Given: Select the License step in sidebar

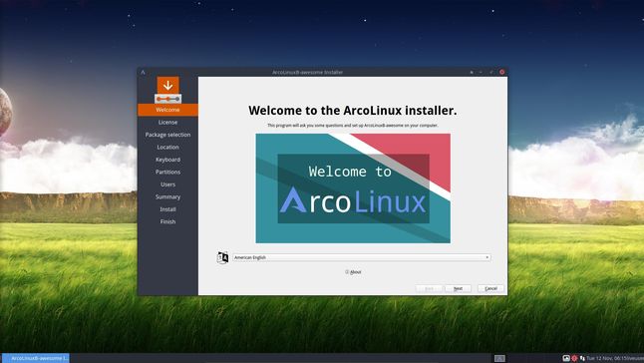Looking at the screenshot, I should [167, 122].
